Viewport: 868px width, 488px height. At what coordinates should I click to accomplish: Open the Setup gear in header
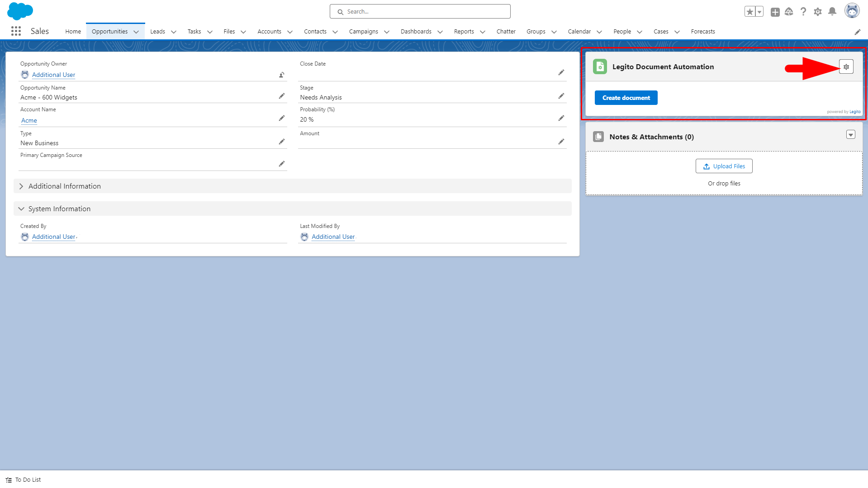pos(818,12)
